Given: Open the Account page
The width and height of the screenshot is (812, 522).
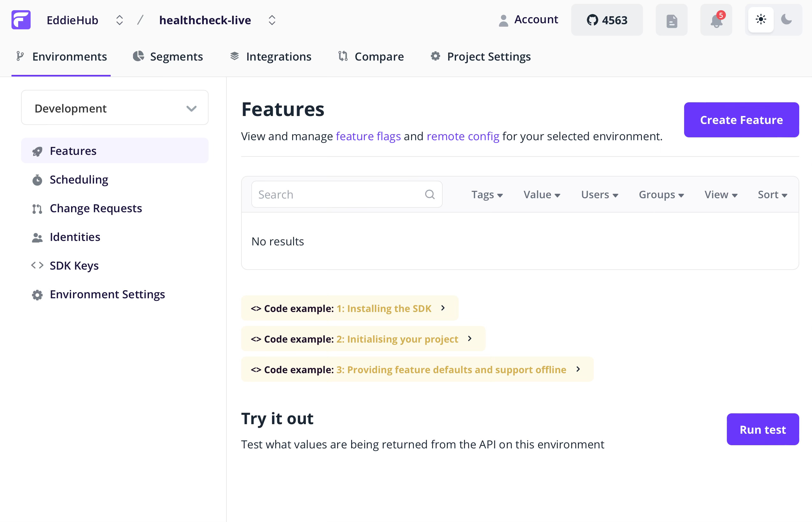Looking at the screenshot, I should point(528,20).
